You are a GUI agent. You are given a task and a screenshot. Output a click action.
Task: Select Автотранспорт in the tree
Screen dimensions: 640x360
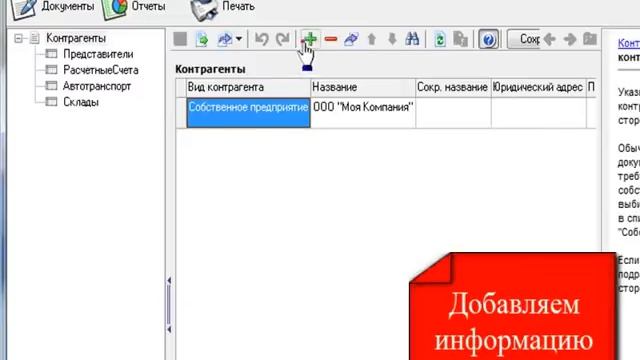tap(97, 86)
